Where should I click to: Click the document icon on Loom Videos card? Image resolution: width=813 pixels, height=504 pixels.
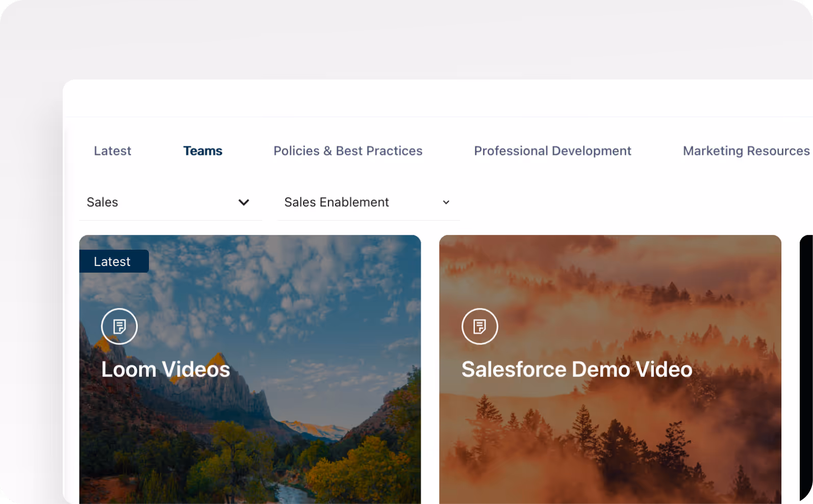(x=119, y=326)
